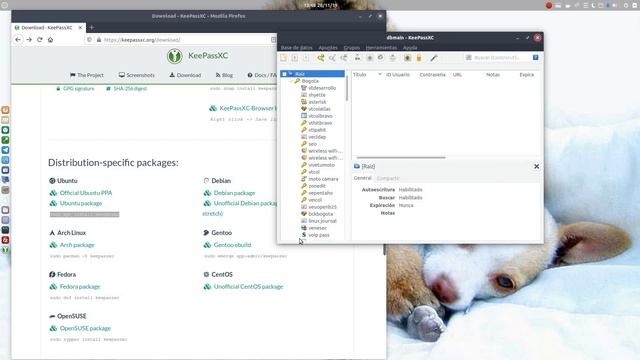
Task: Open the Official Ubuntu PPA link
Action: 86,193
